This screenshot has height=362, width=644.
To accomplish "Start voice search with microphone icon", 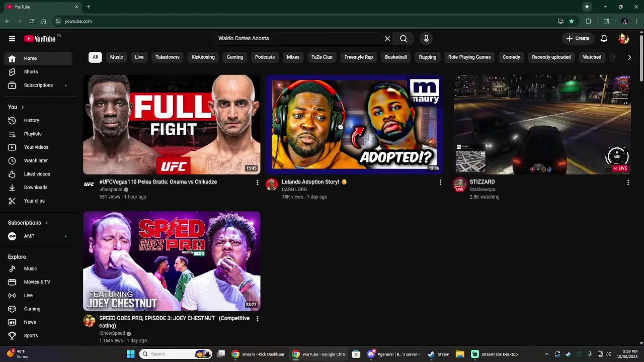I will (x=426, y=39).
